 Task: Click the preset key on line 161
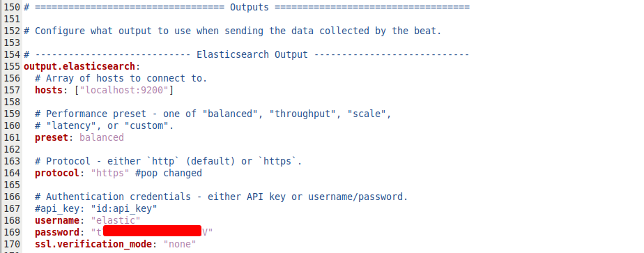(x=52, y=137)
